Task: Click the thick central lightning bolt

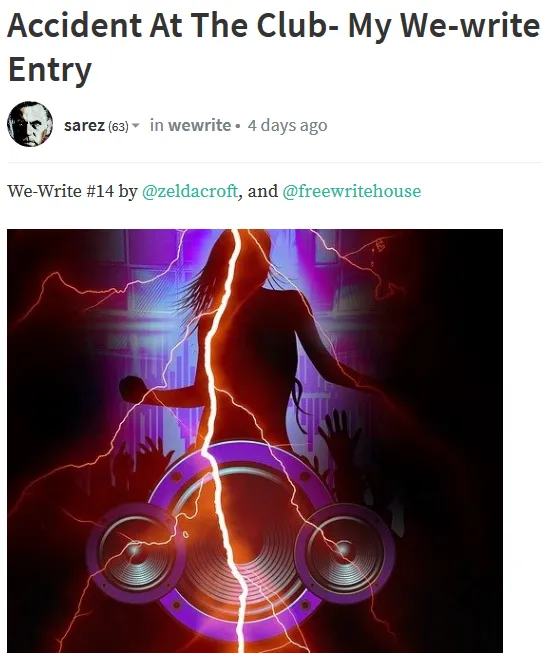Action: click(221, 437)
